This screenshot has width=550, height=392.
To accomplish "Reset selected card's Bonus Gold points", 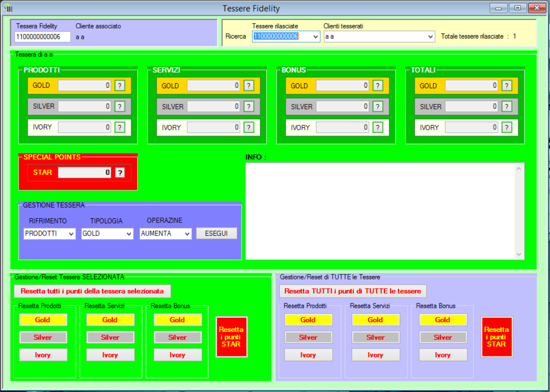I will click(x=177, y=320).
